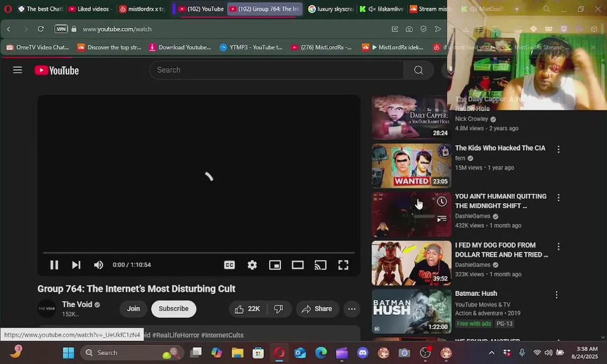Click the #InternetCults hashtag
The width and height of the screenshot is (607, 364).
tap(222, 335)
